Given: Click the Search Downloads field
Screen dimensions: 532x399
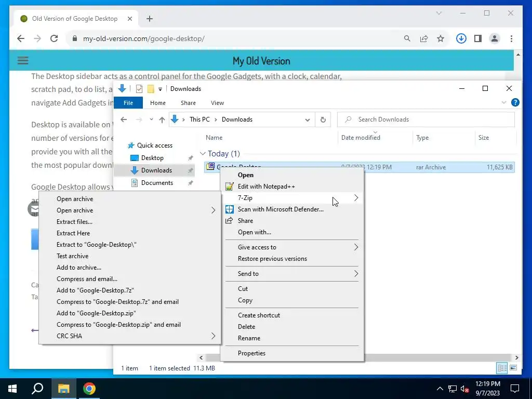Looking at the screenshot, I should pos(426,119).
